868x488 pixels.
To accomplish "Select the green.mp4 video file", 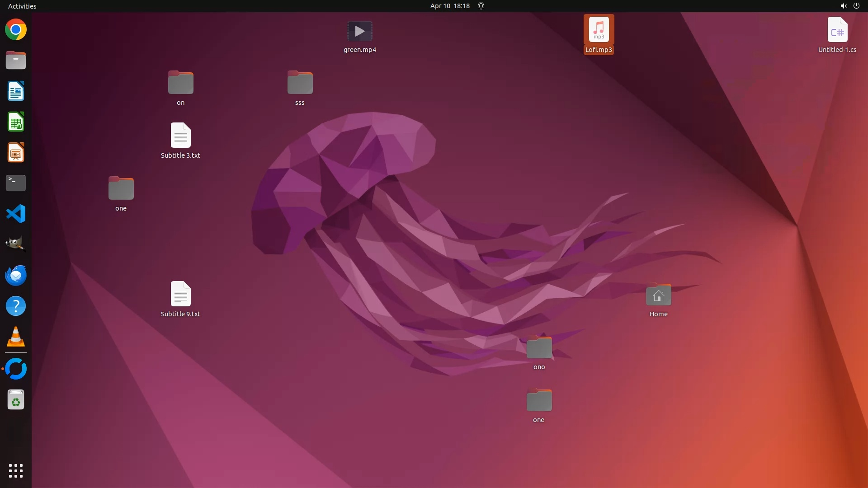I will click(360, 32).
